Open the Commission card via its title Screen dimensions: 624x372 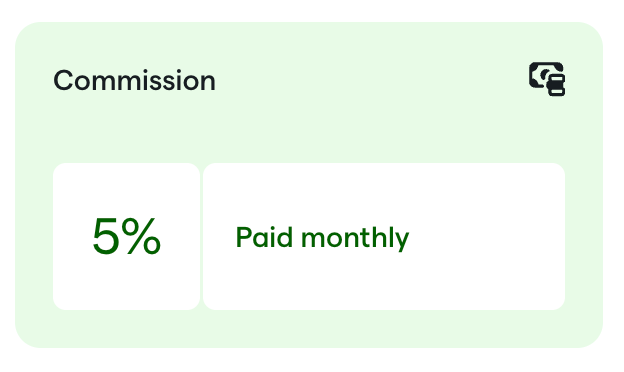(x=135, y=80)
